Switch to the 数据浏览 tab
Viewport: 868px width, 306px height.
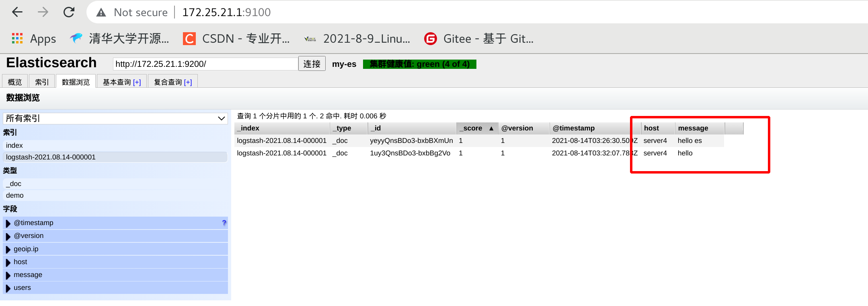point(76,82)
